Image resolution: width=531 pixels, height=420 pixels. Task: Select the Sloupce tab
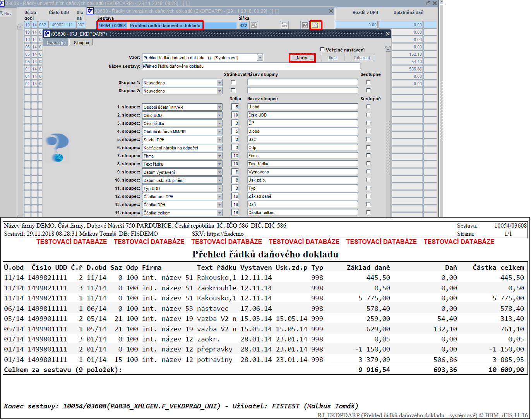(x=81, y=43)
